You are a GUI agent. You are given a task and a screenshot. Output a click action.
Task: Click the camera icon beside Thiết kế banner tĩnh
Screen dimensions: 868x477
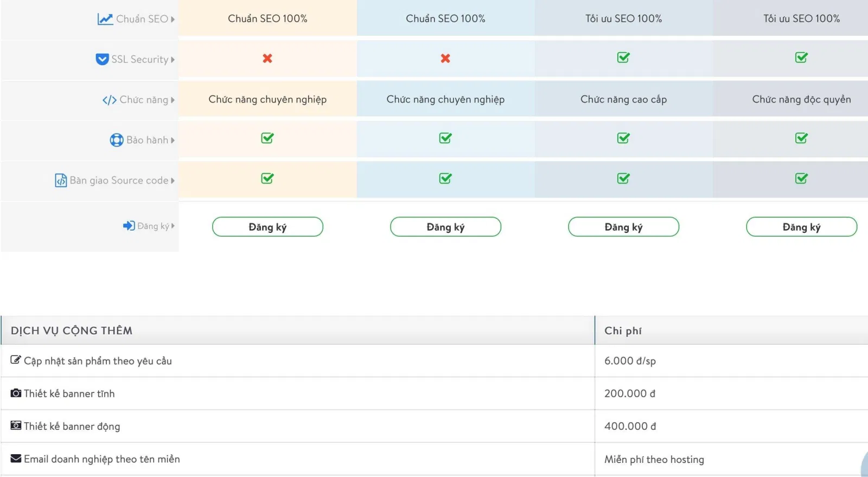[x=16, y=393]
